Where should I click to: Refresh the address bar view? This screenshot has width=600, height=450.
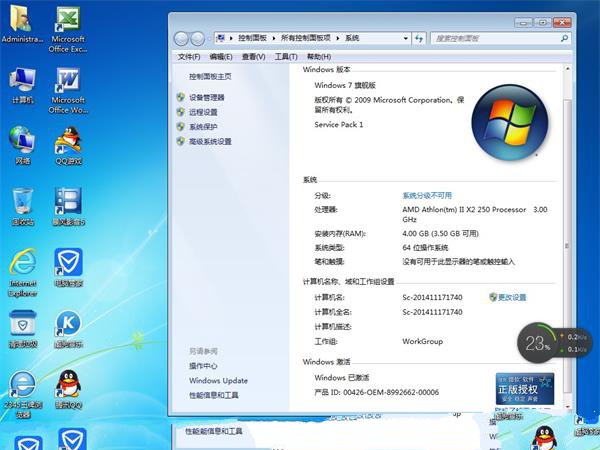(419, 38)
